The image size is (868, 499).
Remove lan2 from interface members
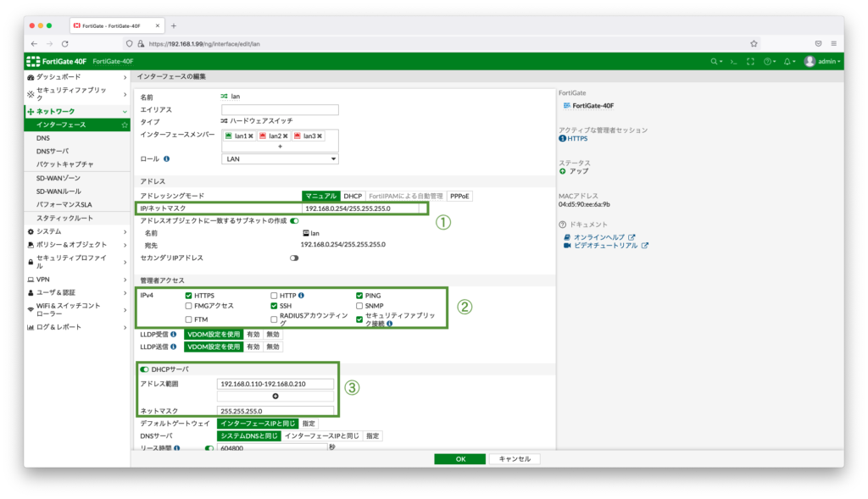click(x=286, y=136)
